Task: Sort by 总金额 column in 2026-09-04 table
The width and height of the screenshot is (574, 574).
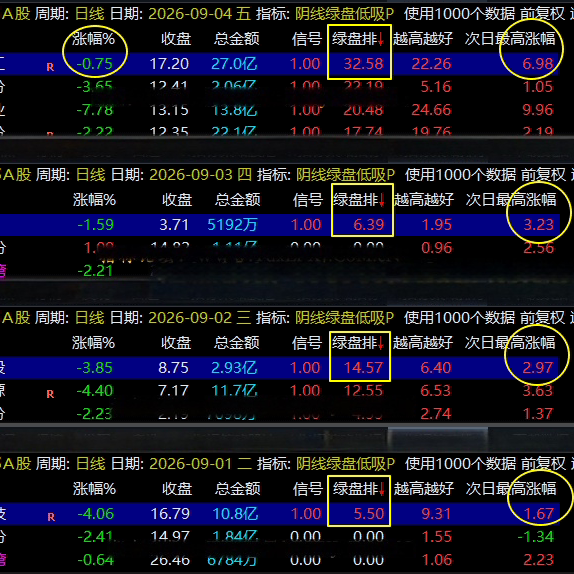Action: 236,39
